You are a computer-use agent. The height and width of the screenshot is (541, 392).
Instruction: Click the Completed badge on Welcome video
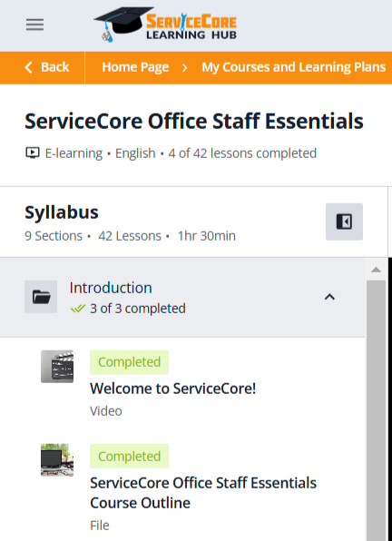129,362
